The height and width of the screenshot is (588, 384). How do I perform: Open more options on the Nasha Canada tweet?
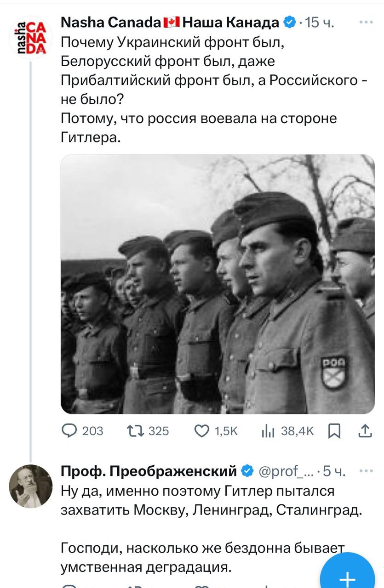tap(366, 22)
